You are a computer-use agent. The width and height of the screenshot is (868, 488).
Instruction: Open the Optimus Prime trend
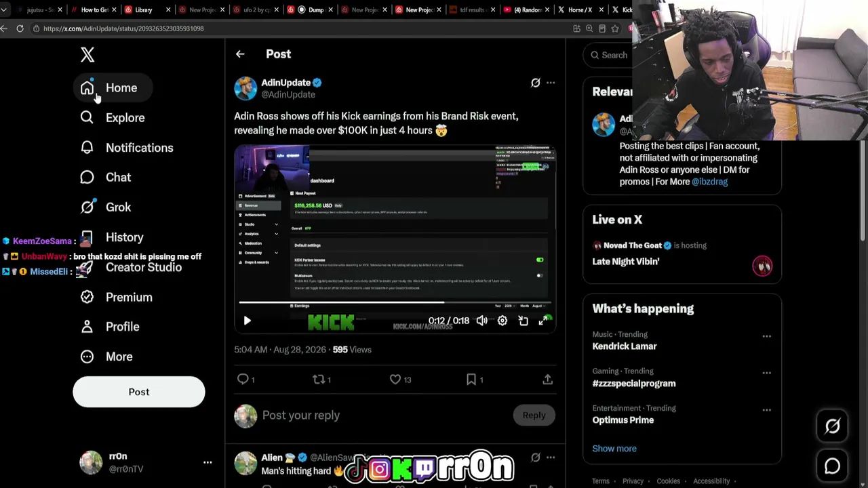tap(623, 420)
